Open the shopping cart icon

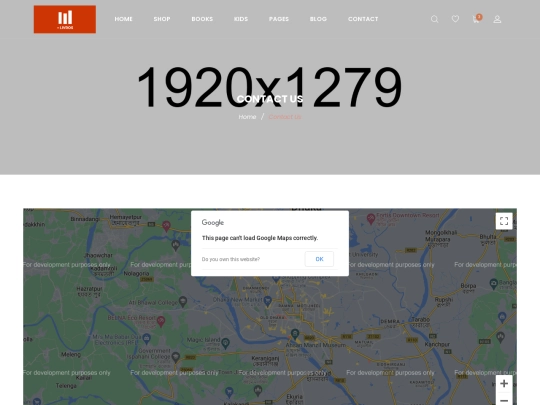(x=476, y=19)
